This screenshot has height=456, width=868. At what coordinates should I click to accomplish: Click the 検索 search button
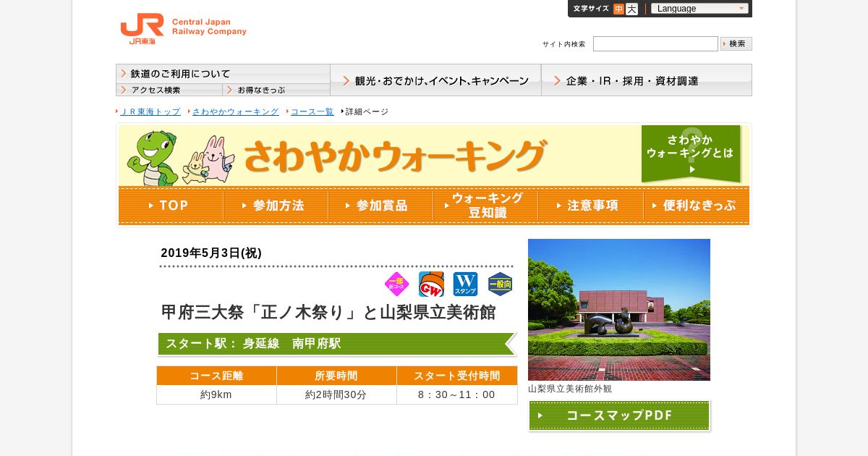736,43
